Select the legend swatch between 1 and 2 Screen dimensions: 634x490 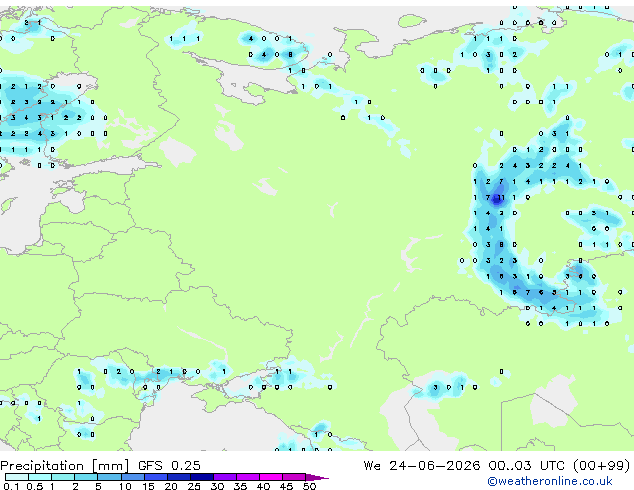(x=63, y=477)
